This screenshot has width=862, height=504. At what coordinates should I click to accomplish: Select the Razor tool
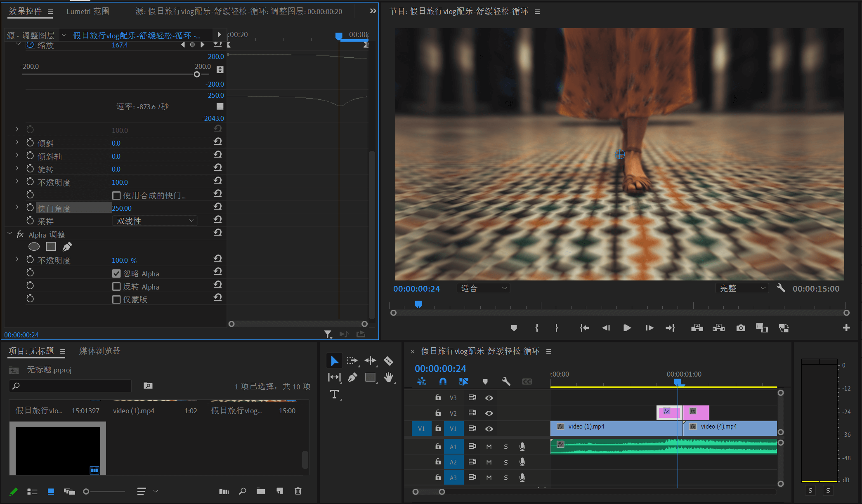[388, 361]
